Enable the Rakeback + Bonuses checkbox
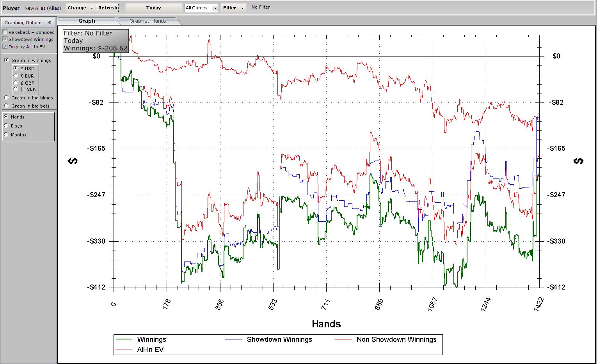The height and width of the screenshot is (364, 597). [5, 32]
